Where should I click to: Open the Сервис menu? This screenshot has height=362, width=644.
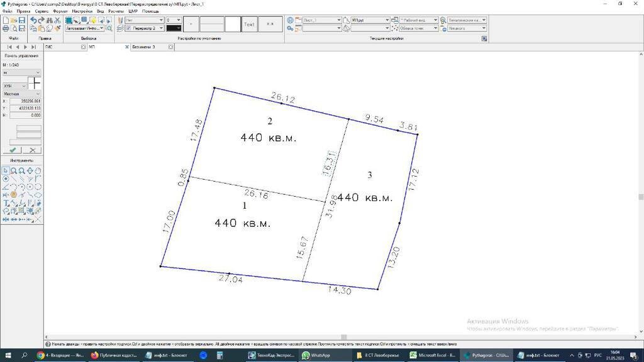pos(42,11)
